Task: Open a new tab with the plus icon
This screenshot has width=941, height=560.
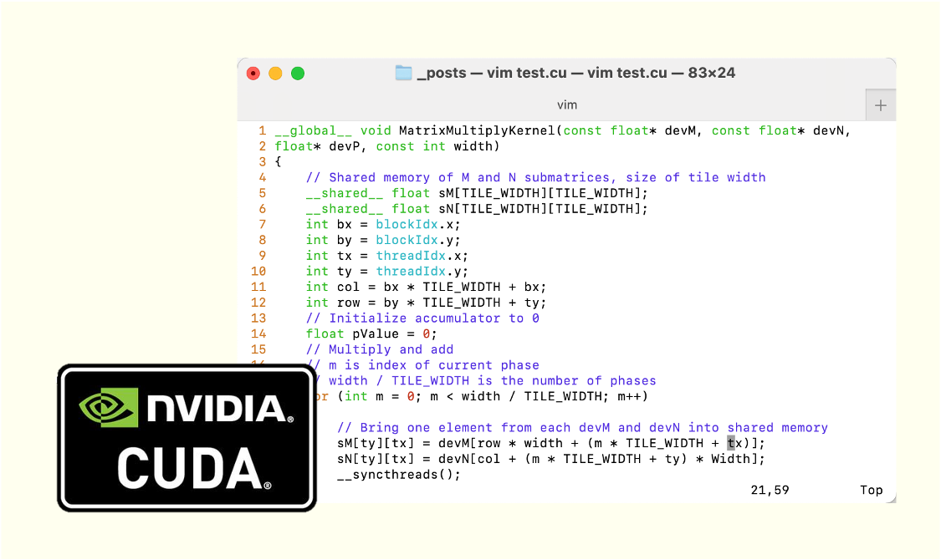Action: tap(882, 104)
